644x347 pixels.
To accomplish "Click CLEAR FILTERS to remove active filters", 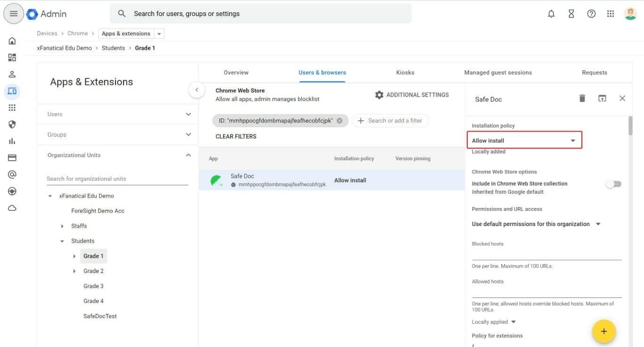I will pos(236,136).
